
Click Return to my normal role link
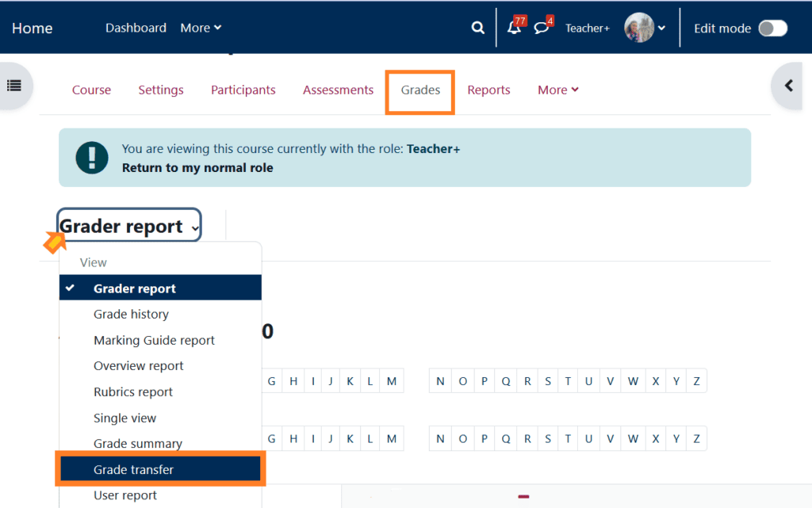tap(197, 168)
